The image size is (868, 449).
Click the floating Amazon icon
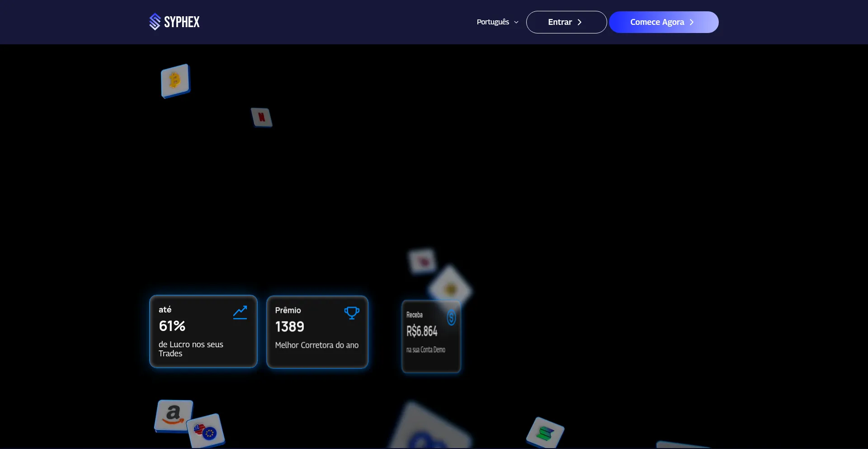pyautogui.click(x=174, y=416)
